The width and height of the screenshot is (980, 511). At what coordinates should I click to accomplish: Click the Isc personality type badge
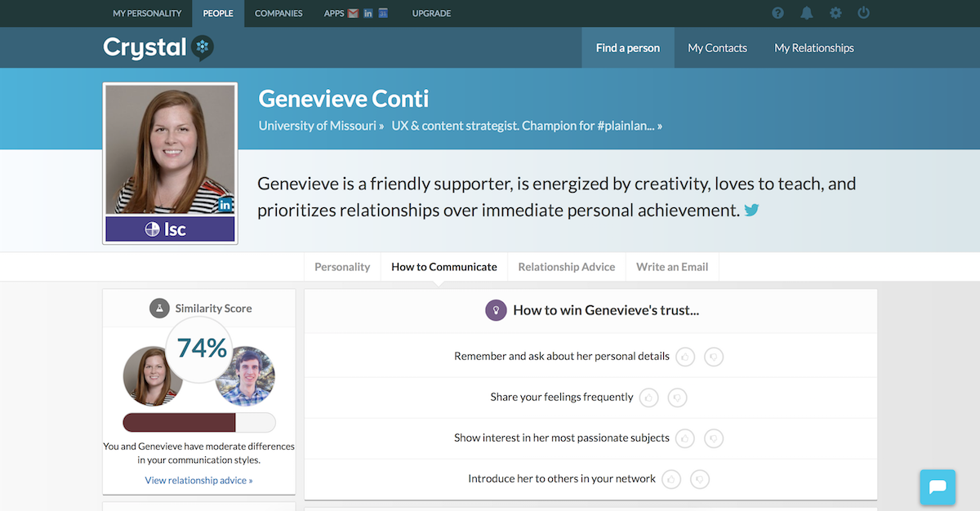tap(170, 229)
